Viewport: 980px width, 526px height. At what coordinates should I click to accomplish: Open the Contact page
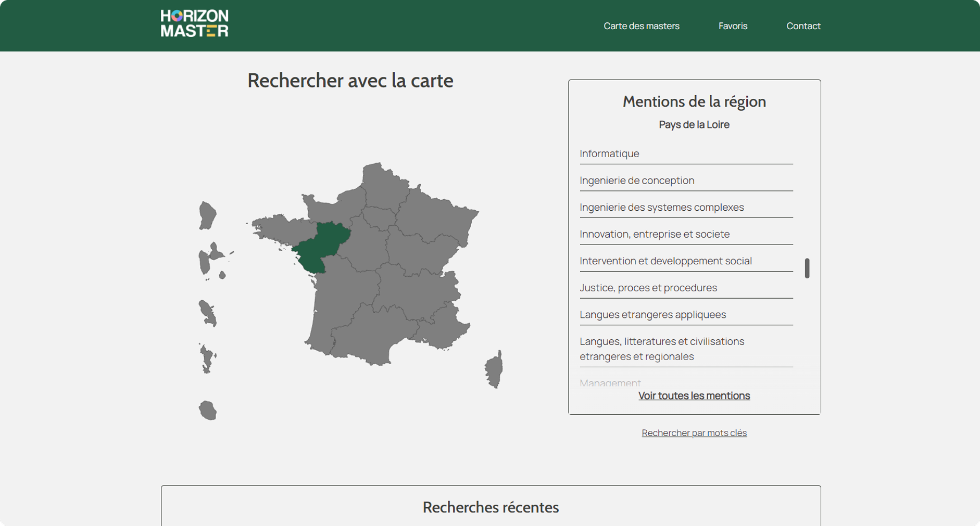coord(803,26)
